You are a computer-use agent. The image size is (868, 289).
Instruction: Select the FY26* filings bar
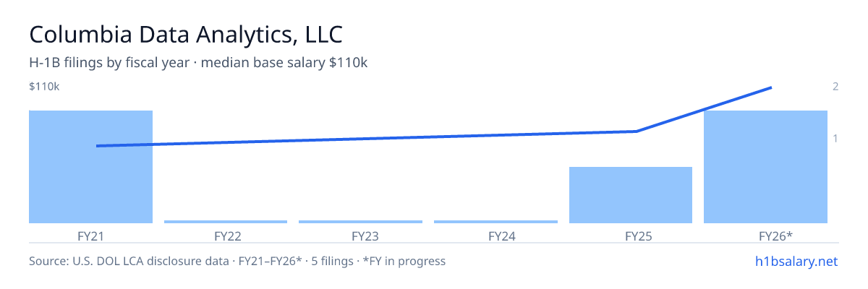click(x=765, y=167)
